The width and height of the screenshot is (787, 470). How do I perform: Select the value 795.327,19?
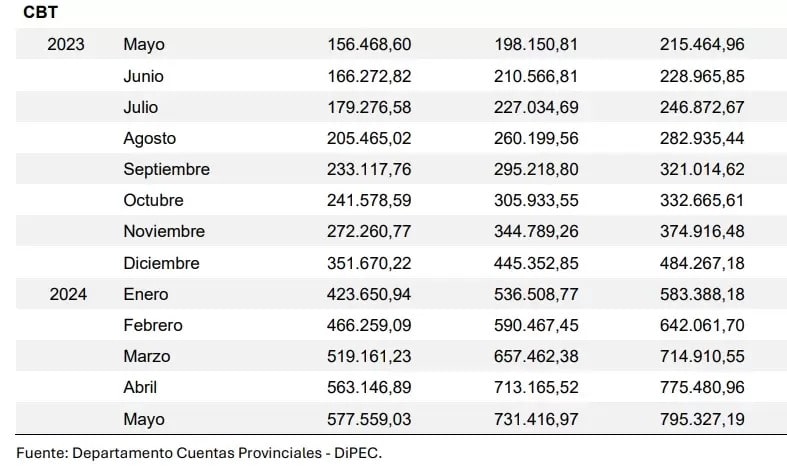tap(702, 419)
